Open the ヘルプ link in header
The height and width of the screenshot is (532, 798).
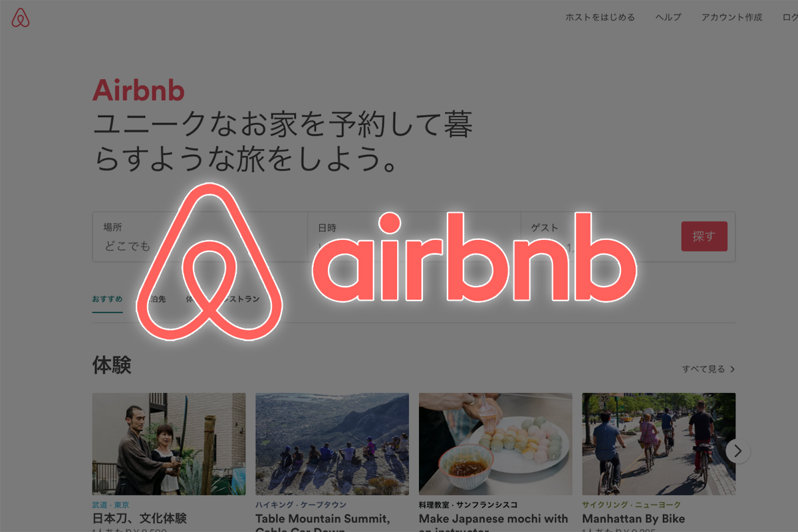tap(668, 18)
